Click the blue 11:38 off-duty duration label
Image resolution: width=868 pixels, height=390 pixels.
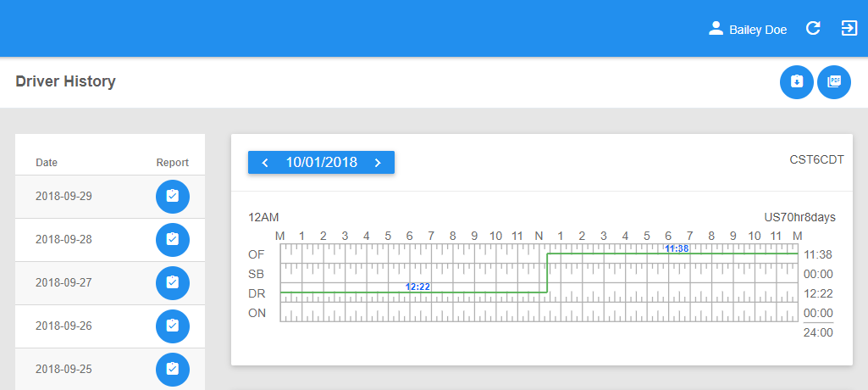point(677,248)
